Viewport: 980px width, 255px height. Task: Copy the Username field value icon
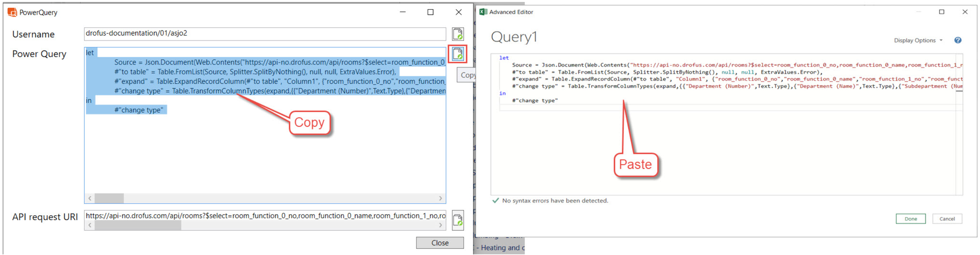[457, 34]
